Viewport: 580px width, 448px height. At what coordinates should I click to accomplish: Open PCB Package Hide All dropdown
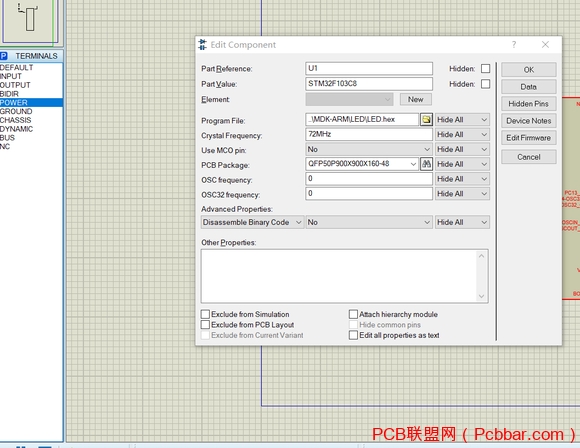(462, 164)
